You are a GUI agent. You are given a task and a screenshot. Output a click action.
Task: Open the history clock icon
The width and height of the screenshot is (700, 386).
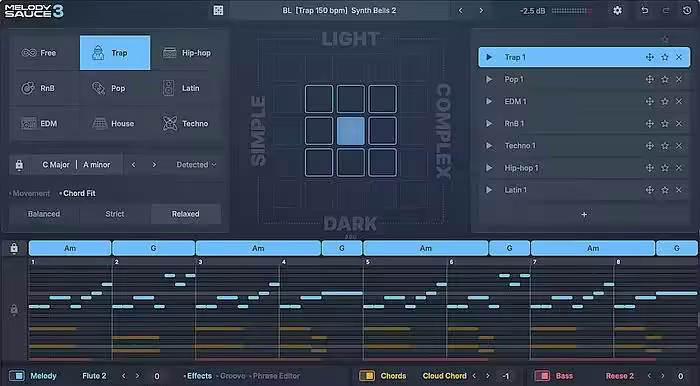coord(687,10)
